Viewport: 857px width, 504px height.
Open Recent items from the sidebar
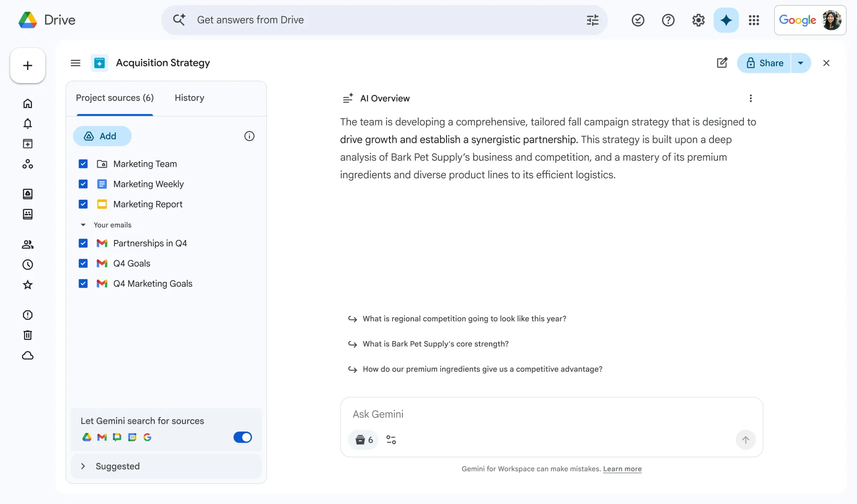(x=27, y=264)
